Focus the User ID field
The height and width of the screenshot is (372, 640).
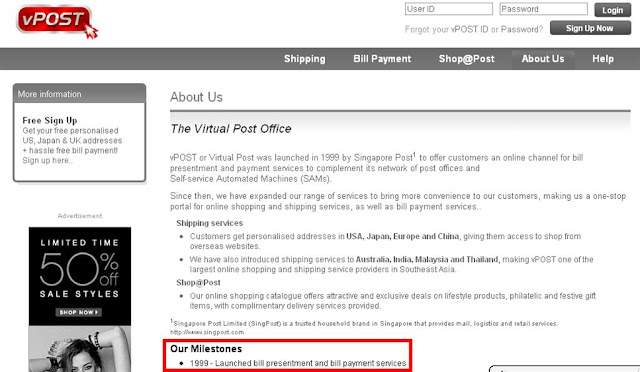(449, 9)
